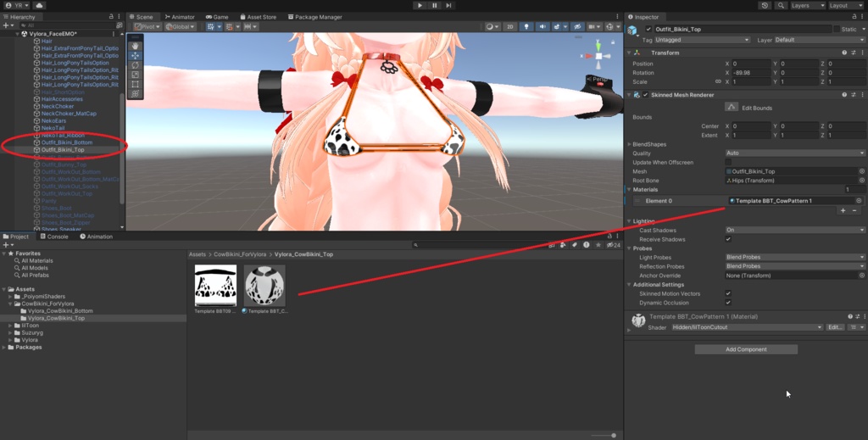This screenshot has height=440, width=868.
Task: Toggle 2D view mode in Scene
Action: pyautogui.click(x=510, y=26)
